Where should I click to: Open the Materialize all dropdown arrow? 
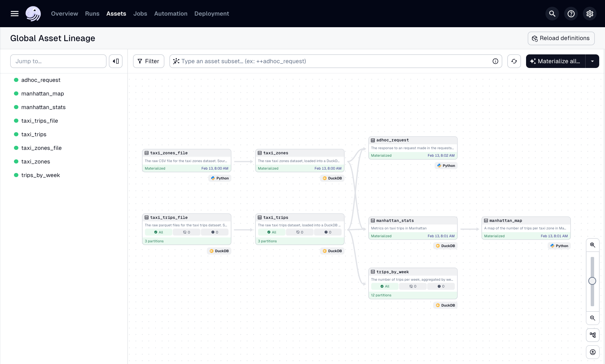pyautogui.click(x=593, y=61)
